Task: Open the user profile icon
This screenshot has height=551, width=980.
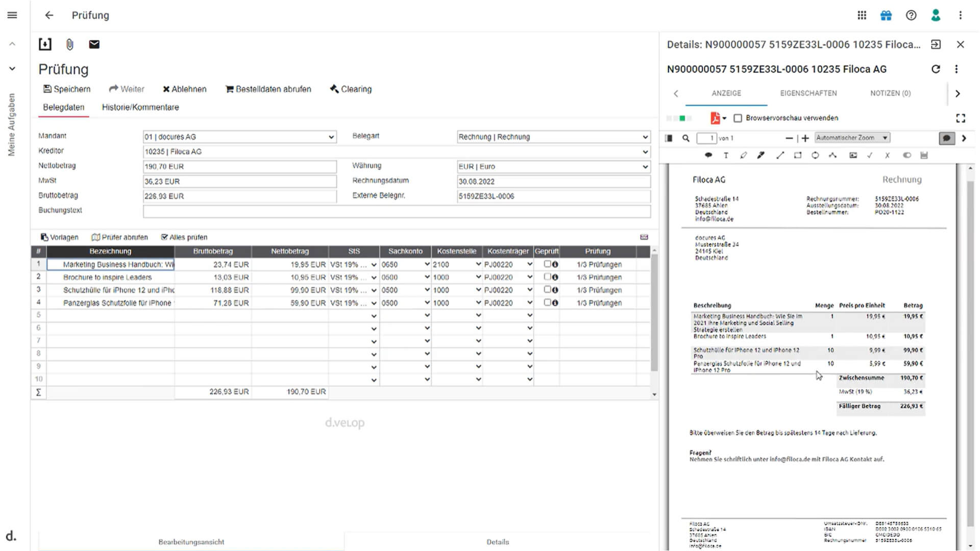Action: click(x=936, y=15)
